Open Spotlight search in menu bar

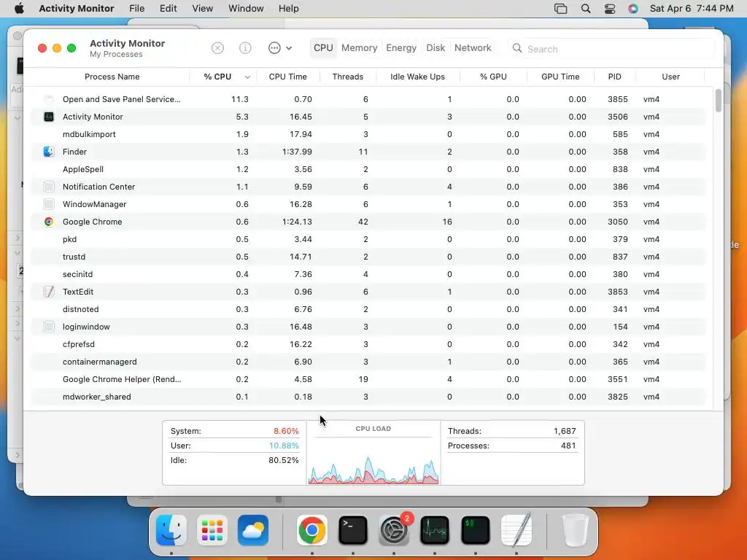pyautogui.click(x=586, y=9)
